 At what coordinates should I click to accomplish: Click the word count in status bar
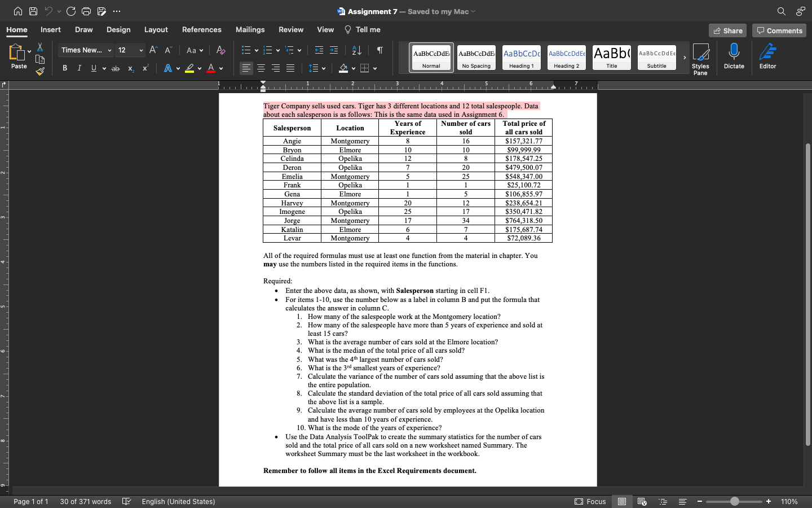pyautogui.click(x=86, y=501)
